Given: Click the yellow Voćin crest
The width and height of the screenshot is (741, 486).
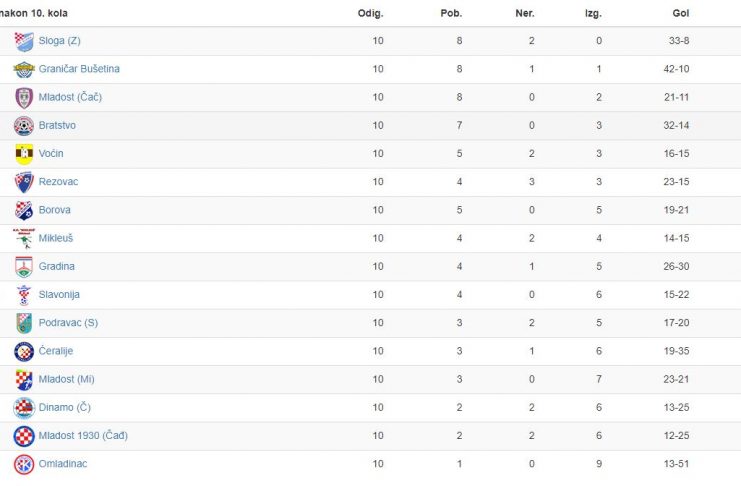Looking at the screenshot, I should [24, 154].
